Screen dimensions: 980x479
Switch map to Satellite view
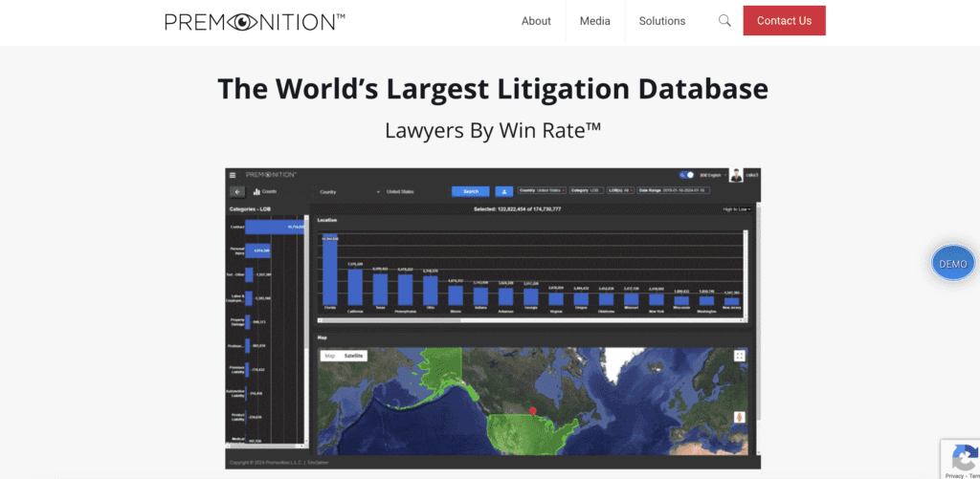(x=354, y=356)
